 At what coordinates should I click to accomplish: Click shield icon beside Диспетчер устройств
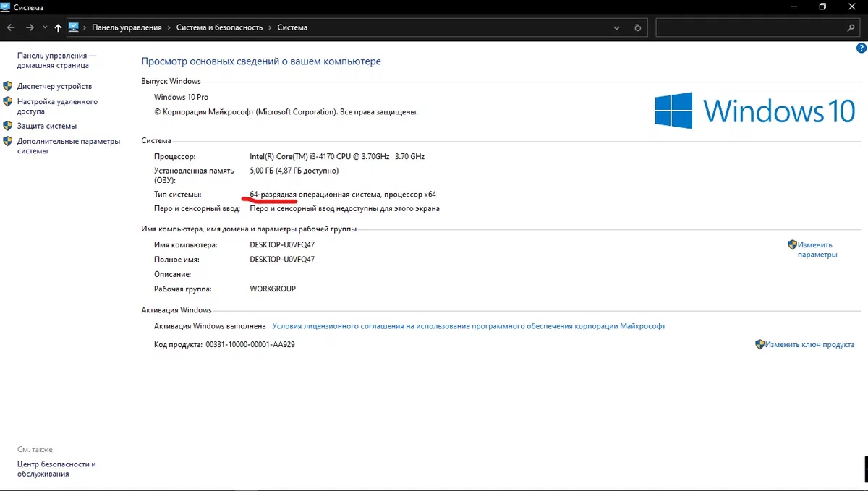tap(8, 86)
